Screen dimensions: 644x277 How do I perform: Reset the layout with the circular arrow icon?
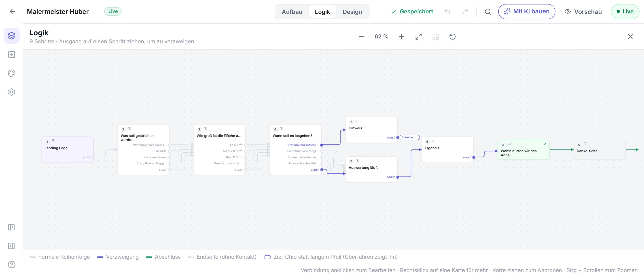click(453, 37)
